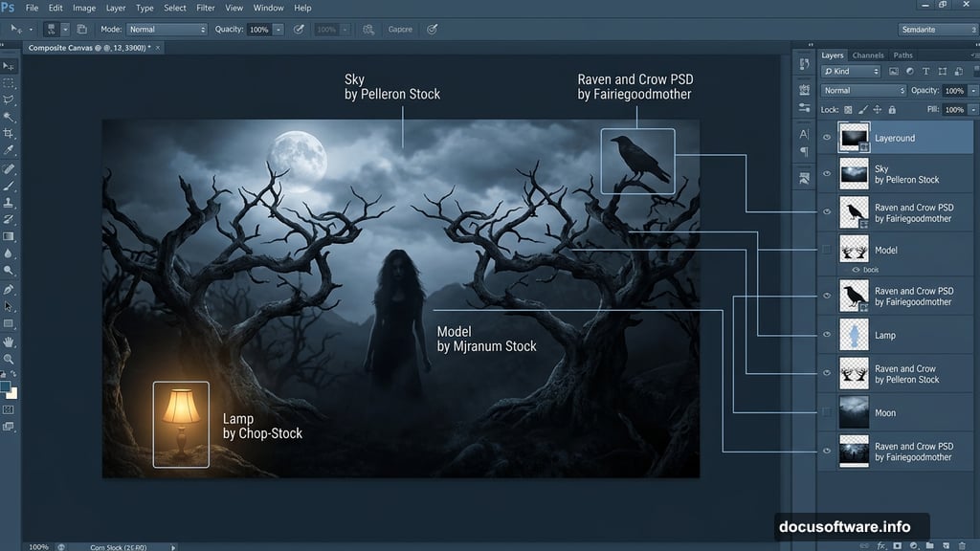Select the Move tool
Image resolution: width=980 pixels, height=551 pixels.
[x=10, y=65]
